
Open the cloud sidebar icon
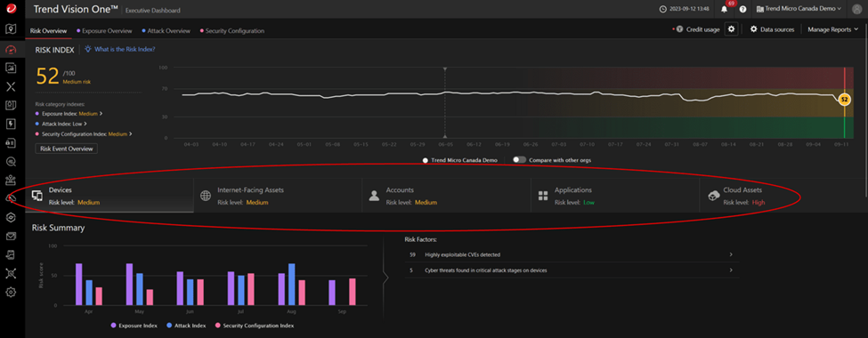[11, 198]
